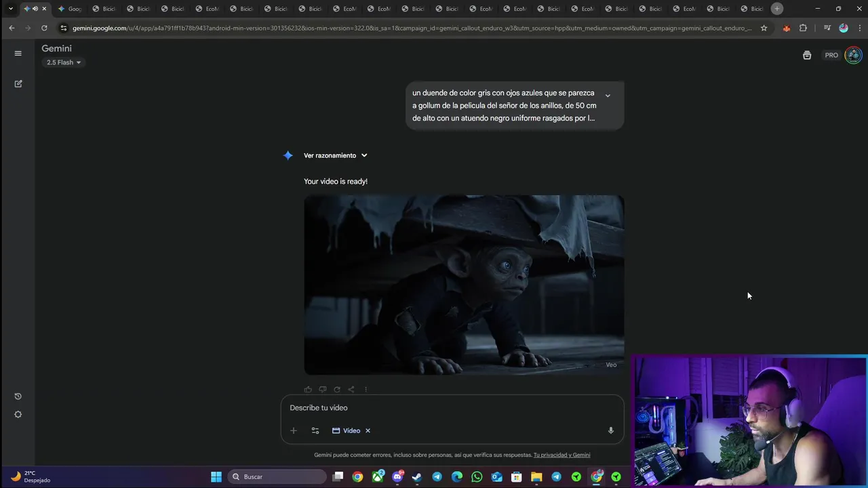868x488 pixels.
Task: Mute the active tab's audio speaker icon
Action: click(35, 9)
